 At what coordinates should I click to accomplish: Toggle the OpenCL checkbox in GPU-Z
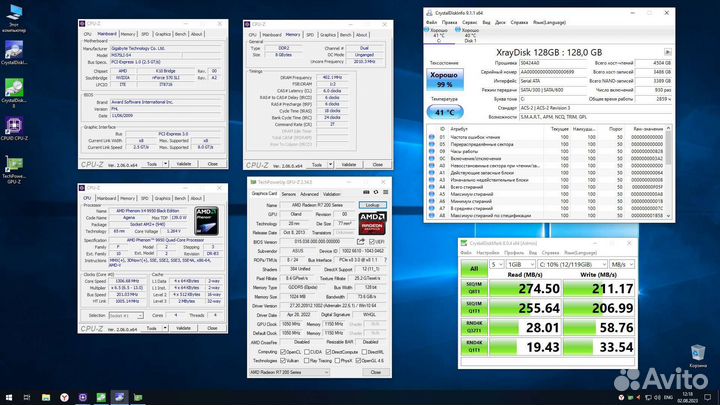283,352
